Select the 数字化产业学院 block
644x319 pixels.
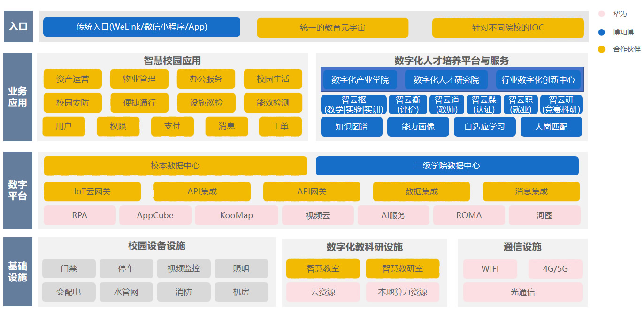click(x=360, y=80)
